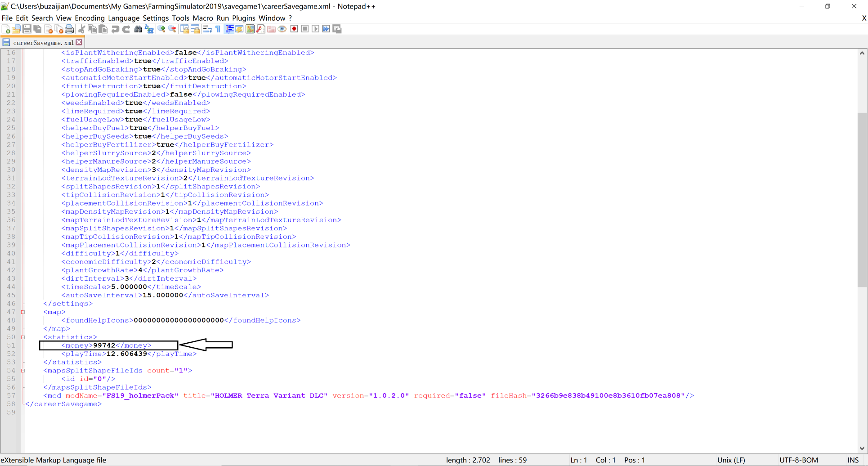Click the vertical scrollbar thumb

(862, 200)
